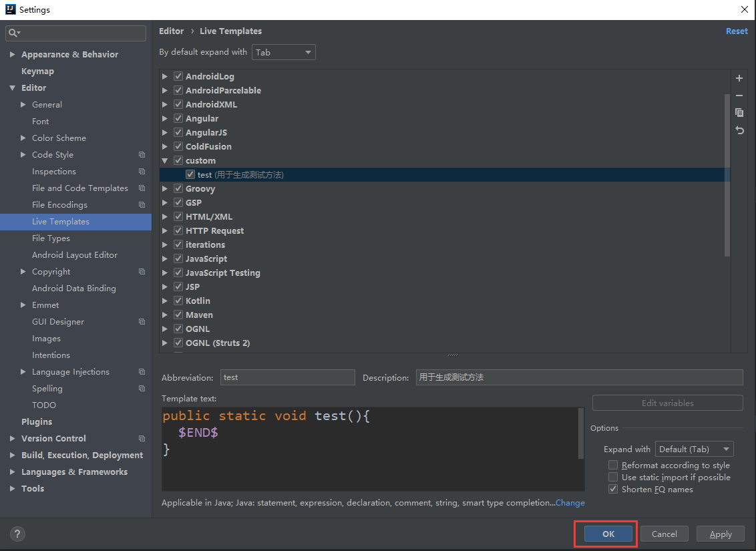Click project-level icon beside File and Code Templates
The width and height of the screenshot is (756, 551).
142,188
